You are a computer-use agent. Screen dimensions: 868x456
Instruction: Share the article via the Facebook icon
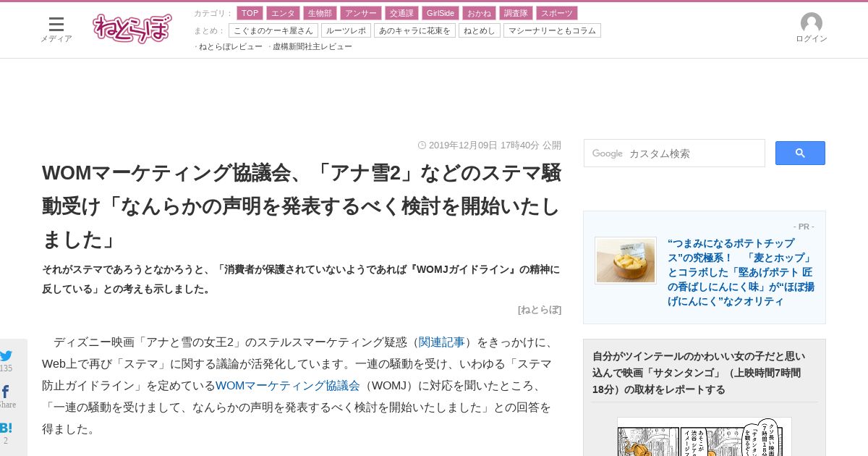coord(5,392)
